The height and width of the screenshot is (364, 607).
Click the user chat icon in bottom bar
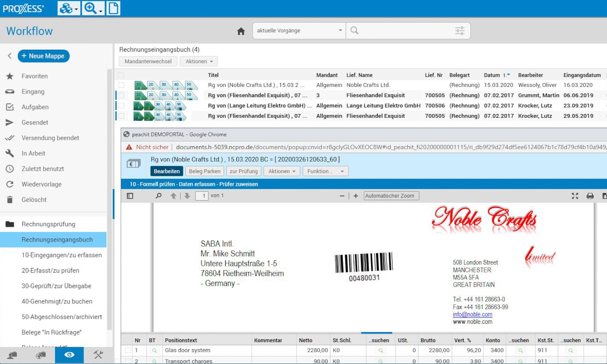click(12, 355)
